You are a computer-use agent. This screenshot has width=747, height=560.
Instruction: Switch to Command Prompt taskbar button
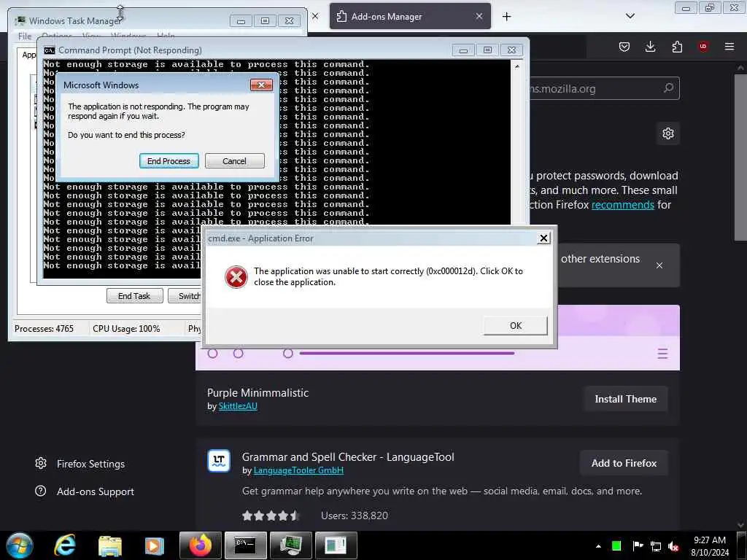click(245, 545)
